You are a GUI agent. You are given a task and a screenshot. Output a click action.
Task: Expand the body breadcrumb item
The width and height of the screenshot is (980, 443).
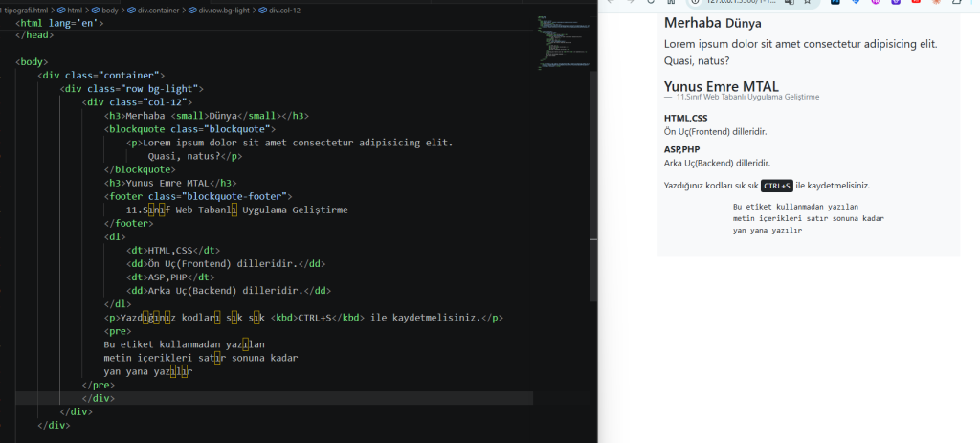pyautogui.click(x=110, y=9)
